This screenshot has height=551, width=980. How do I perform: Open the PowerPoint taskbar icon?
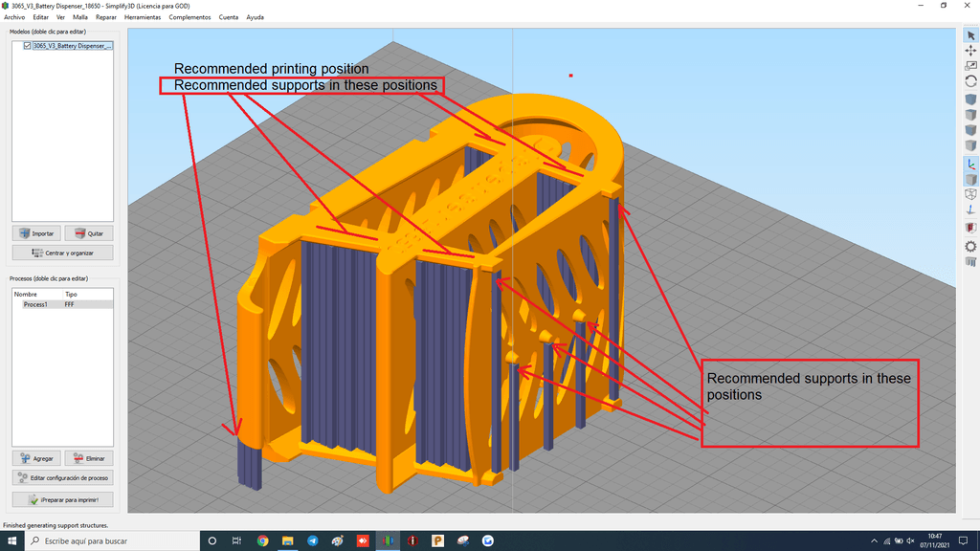[x=437, y=541]
